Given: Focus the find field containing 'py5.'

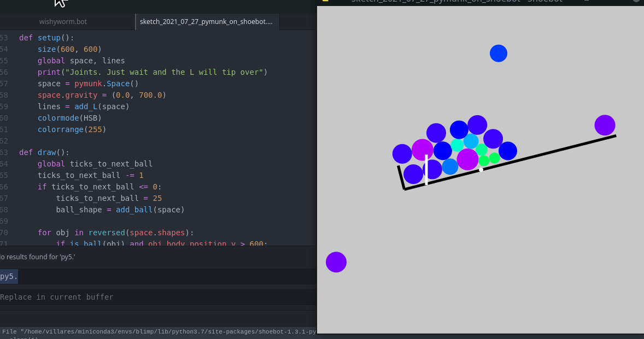Looking at the screenshot, I should [158, 276].
